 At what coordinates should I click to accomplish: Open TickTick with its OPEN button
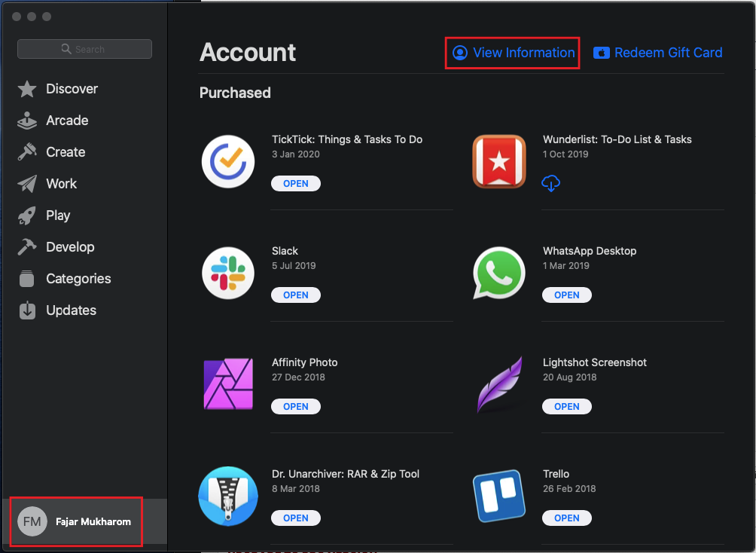tap(296, 183)
